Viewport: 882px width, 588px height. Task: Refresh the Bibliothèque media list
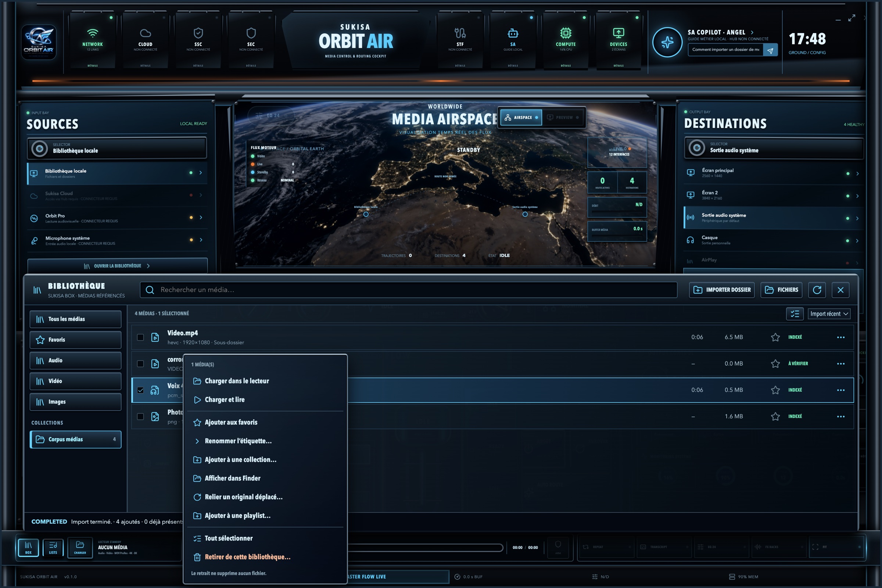pyautogui.click(x=817, y=290)
